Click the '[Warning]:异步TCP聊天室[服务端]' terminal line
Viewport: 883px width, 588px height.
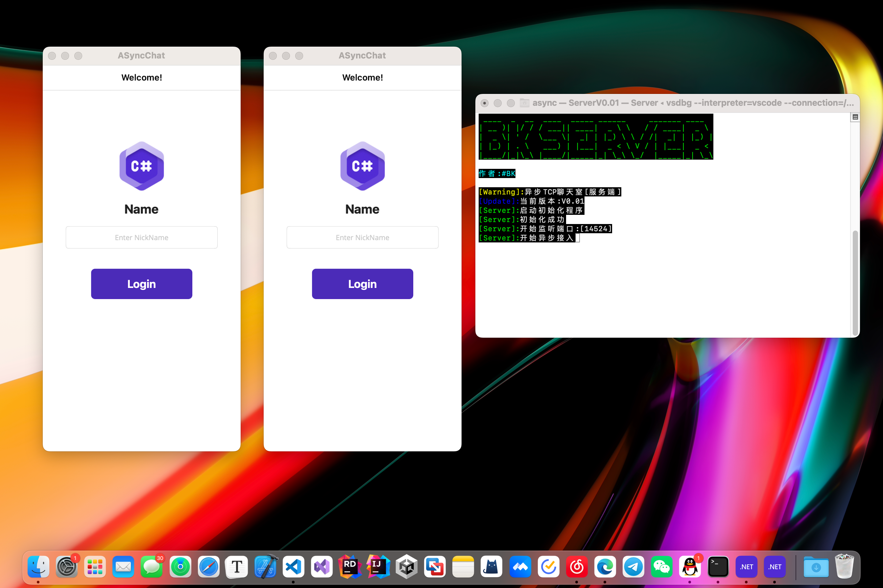(550, 192)
